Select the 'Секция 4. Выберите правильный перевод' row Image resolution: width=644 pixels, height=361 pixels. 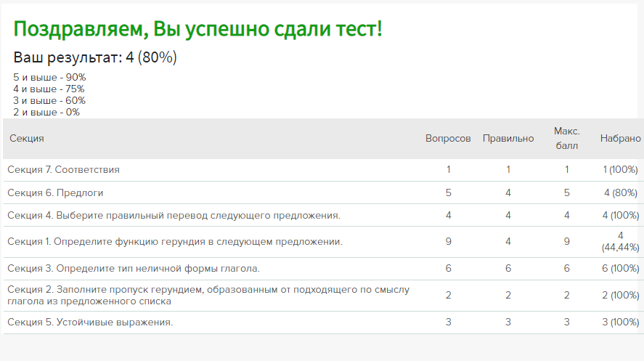[174, 215]
